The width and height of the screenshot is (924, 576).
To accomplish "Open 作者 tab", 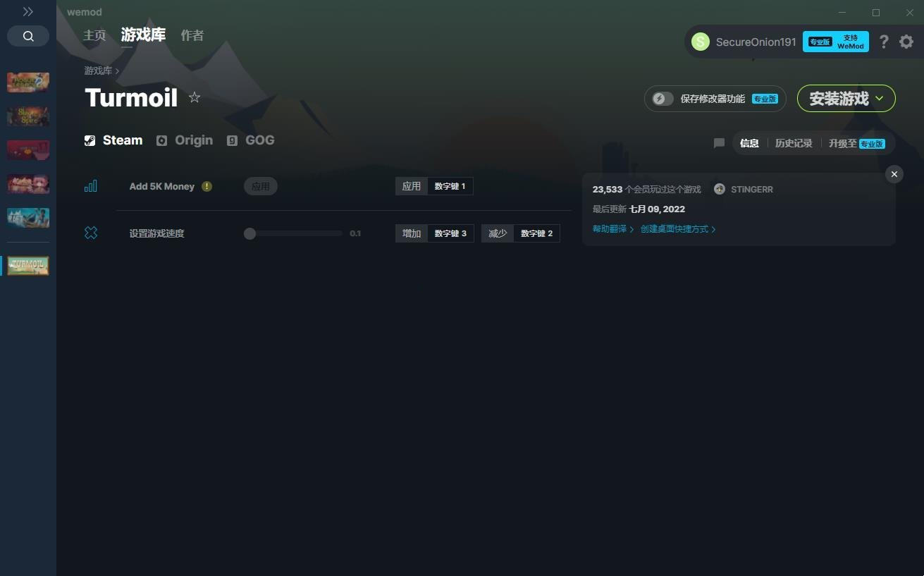I will click(192, 35).
